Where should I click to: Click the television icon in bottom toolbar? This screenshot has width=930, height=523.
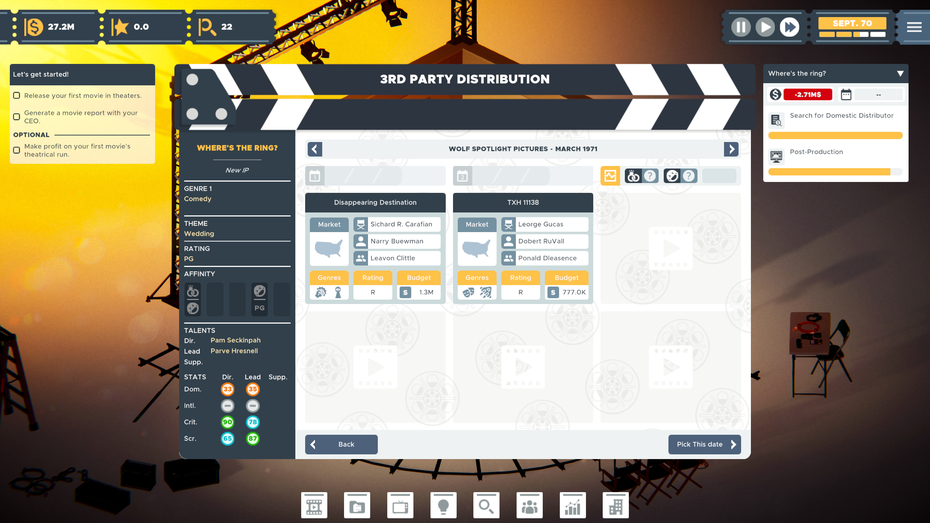[400, 506]
